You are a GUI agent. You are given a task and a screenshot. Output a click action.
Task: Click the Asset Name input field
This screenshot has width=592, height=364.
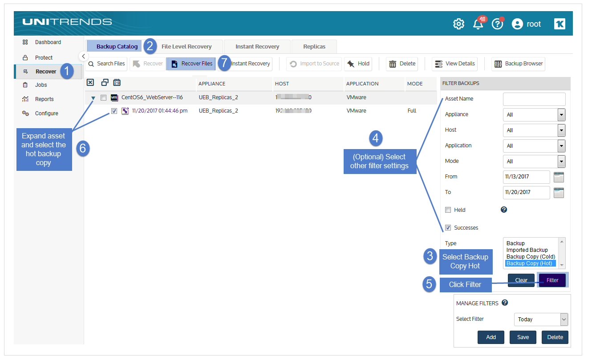[x=534, y=99]
